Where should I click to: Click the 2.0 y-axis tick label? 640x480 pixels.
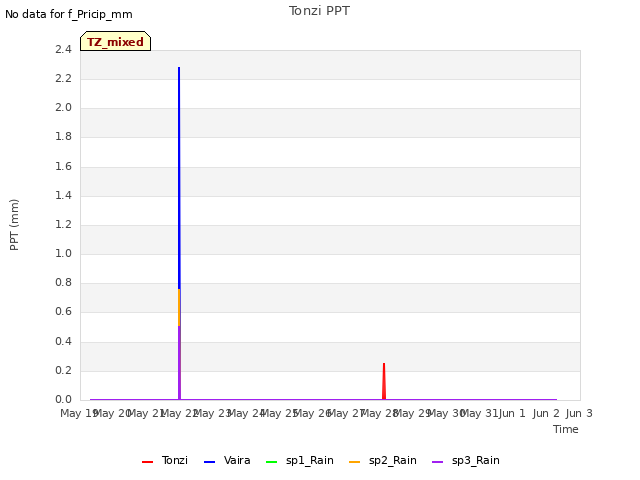click(x=63, y=107)
